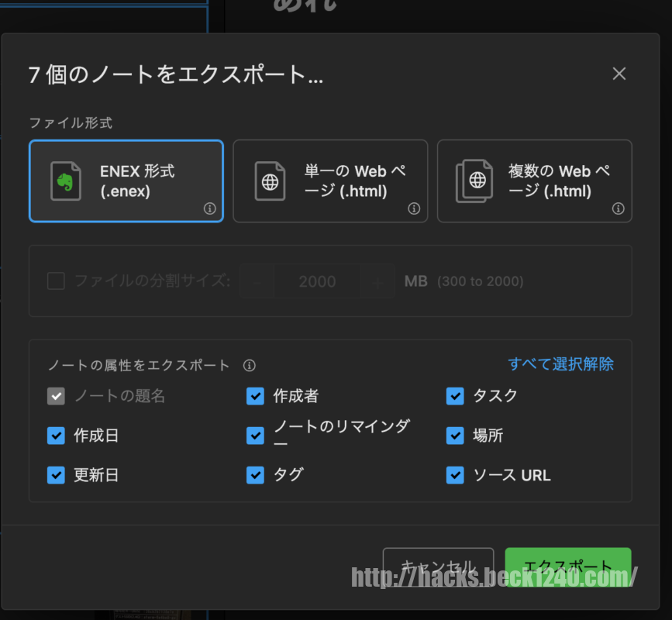Uncheck the 作成者 attribute checkbox
The height and width of the screenshot is (620, 672).
click(255, 396)
